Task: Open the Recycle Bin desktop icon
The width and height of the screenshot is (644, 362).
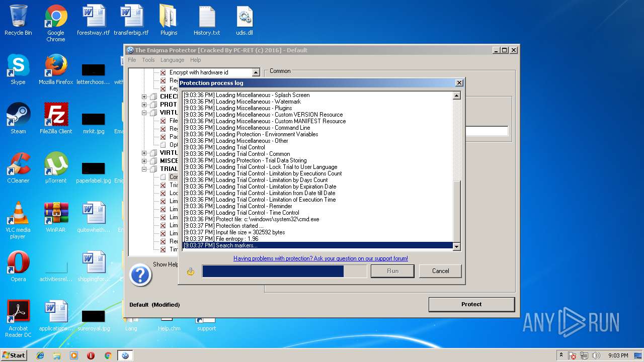Action: 18,20
